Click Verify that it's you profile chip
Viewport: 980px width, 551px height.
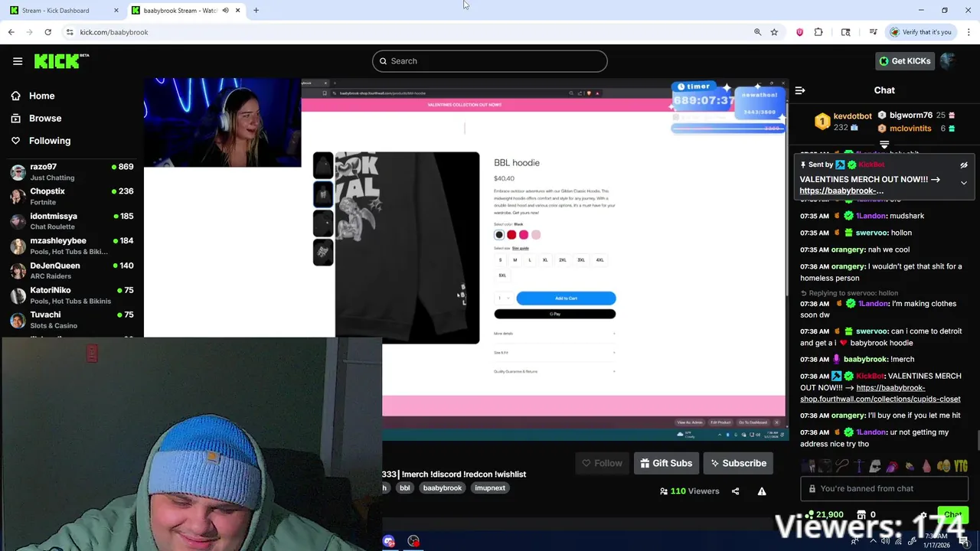[x=920, y=32]
